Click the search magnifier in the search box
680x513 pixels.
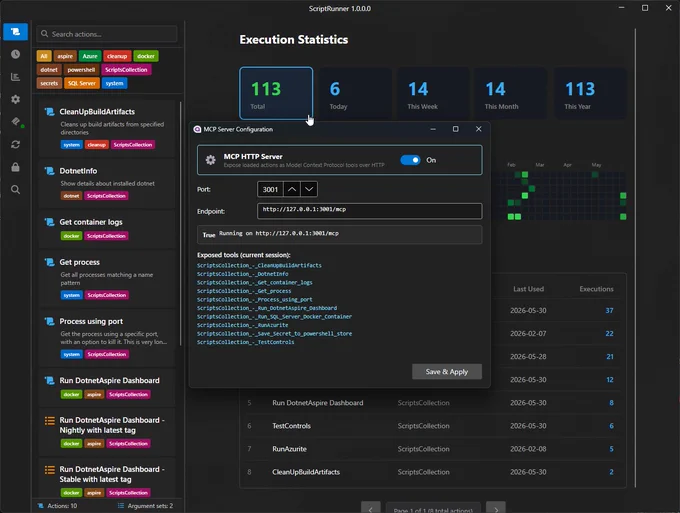(x=44, y=34)
